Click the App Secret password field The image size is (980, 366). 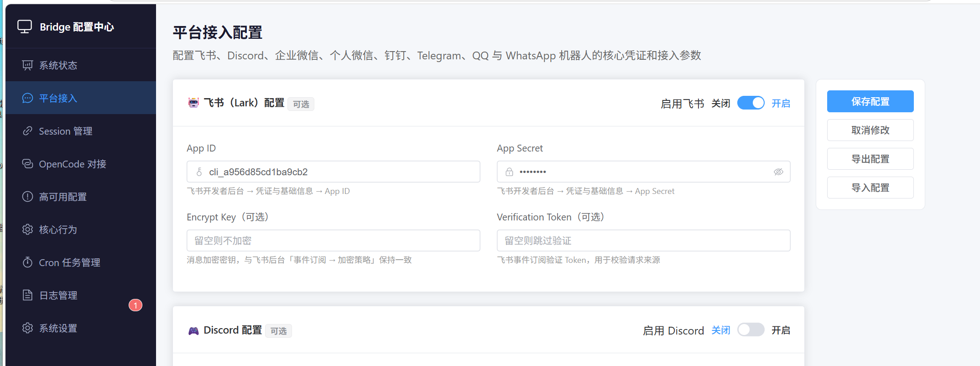coord(643,172)
